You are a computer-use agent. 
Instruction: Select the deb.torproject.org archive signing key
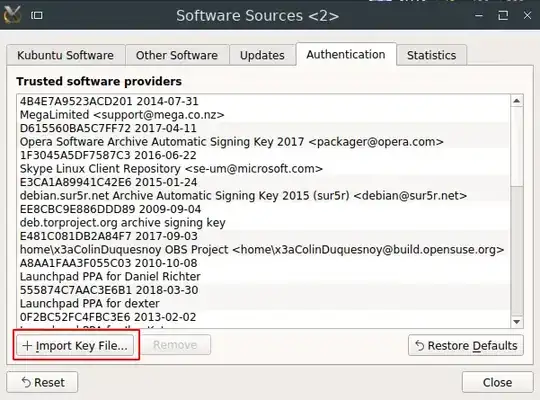coord(264,216)
